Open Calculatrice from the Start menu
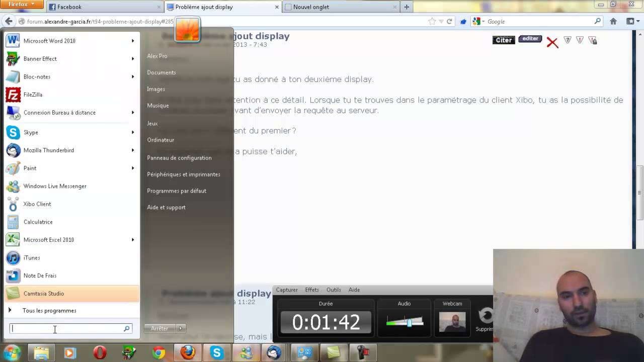Screen dimensions: 644x362 pyautogui.click(x=71, y=222)
